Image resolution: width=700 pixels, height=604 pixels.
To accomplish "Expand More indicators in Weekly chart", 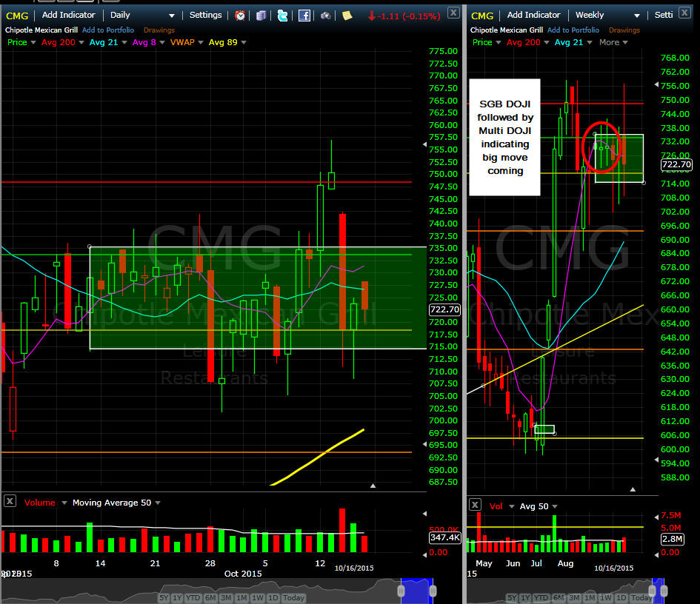I will click(x=625, y=42).
